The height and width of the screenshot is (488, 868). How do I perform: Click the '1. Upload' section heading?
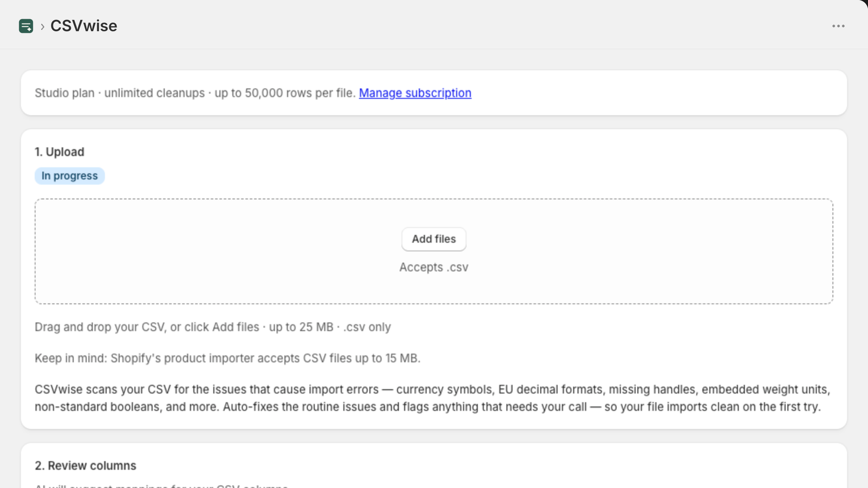pyautogui.click(x=60, y=152)
